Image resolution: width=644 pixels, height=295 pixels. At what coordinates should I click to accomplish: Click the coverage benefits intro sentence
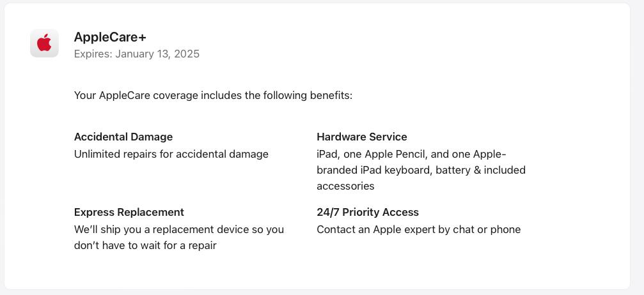[x=213, y=96]
